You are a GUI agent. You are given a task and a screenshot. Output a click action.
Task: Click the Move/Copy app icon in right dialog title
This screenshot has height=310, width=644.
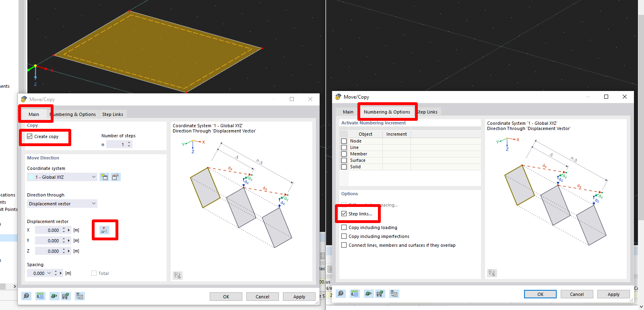pyautogui.click(x=338, y=97)
